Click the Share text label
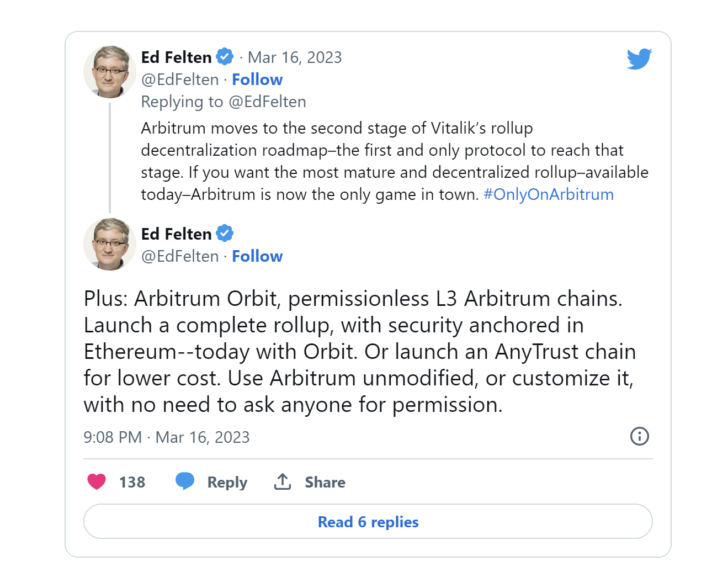Screen dimensions: 728x577 point(325,482)
